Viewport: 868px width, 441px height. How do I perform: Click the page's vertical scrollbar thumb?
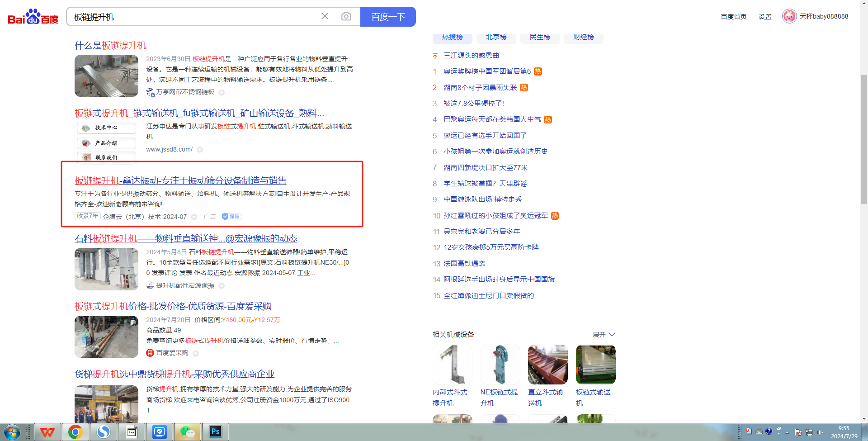pos(864,139)
